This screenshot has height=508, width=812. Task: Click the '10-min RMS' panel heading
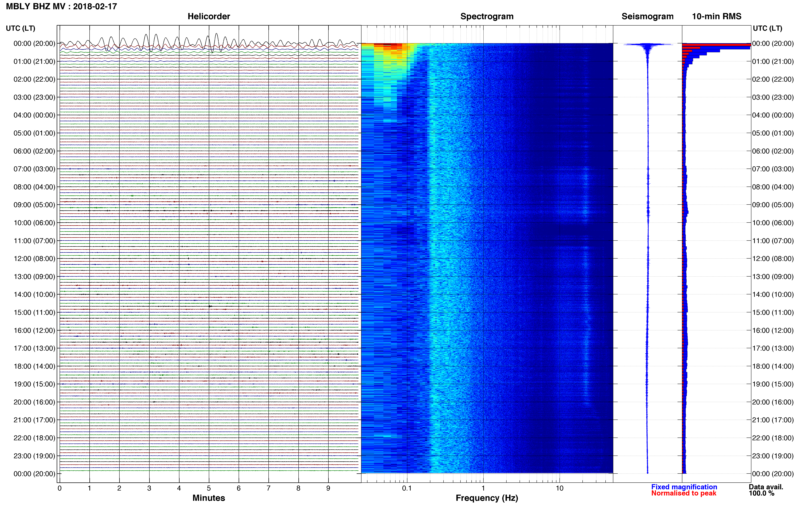point(717,16)
